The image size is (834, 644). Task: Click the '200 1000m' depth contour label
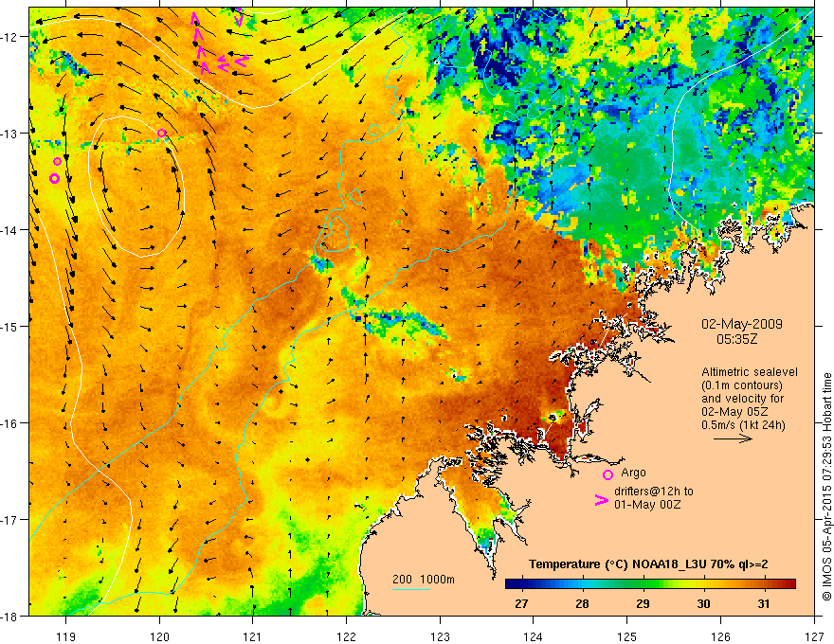coord(424,580)
